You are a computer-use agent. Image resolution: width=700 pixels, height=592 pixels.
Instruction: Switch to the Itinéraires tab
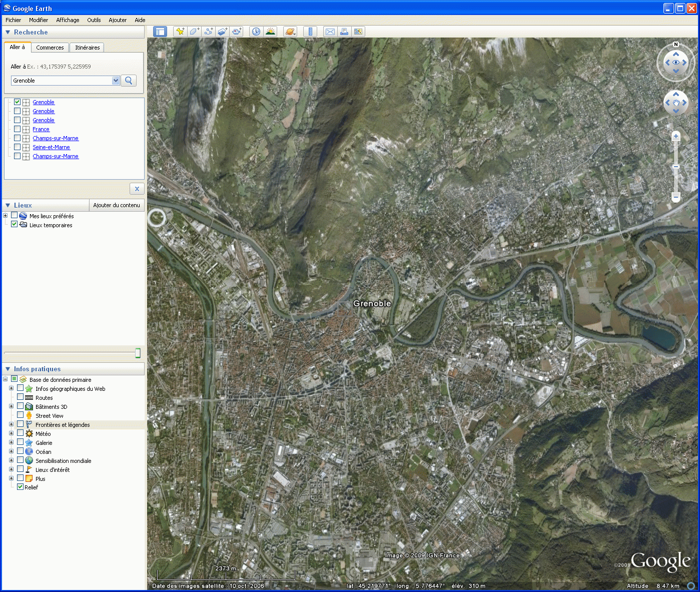tap(88, 48)
